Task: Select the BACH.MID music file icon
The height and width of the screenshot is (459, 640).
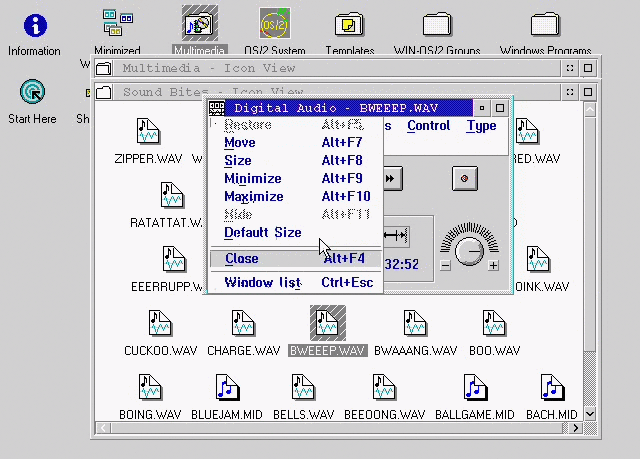Action: [552, 387]
